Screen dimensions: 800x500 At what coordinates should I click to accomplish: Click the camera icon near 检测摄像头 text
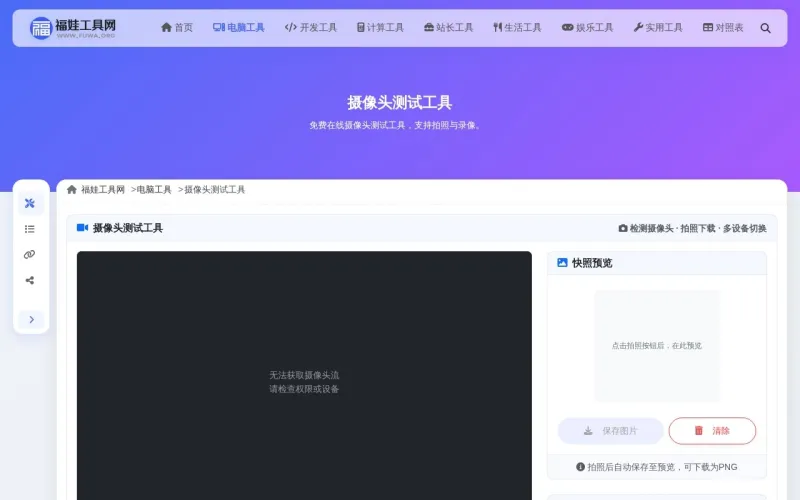tap(622, 228)
